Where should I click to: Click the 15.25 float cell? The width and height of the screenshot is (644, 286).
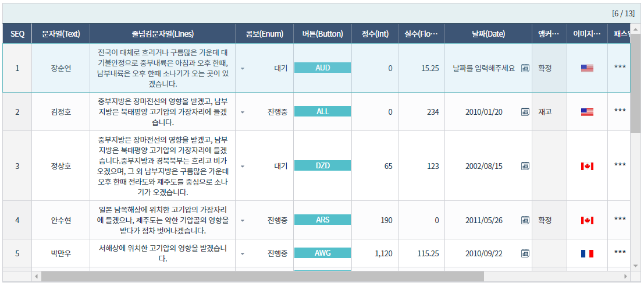[x=421, y=68]
